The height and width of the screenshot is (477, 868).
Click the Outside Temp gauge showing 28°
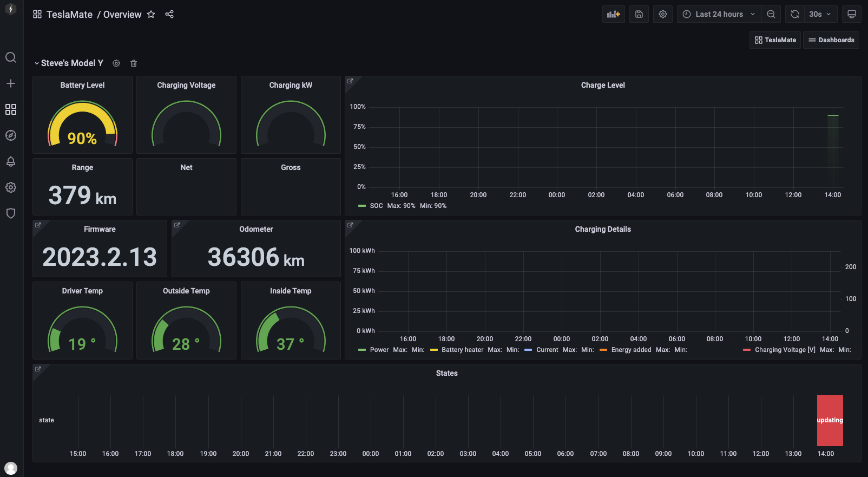186,330
